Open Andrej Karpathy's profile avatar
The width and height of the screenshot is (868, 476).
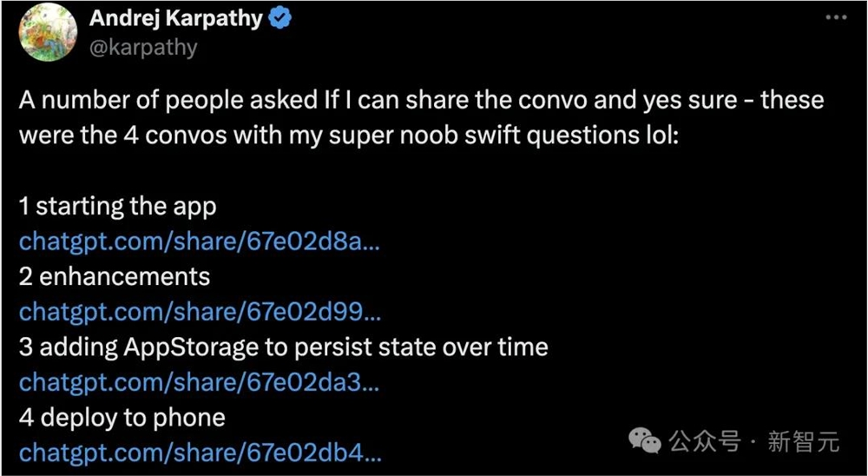tap(48, 32)
